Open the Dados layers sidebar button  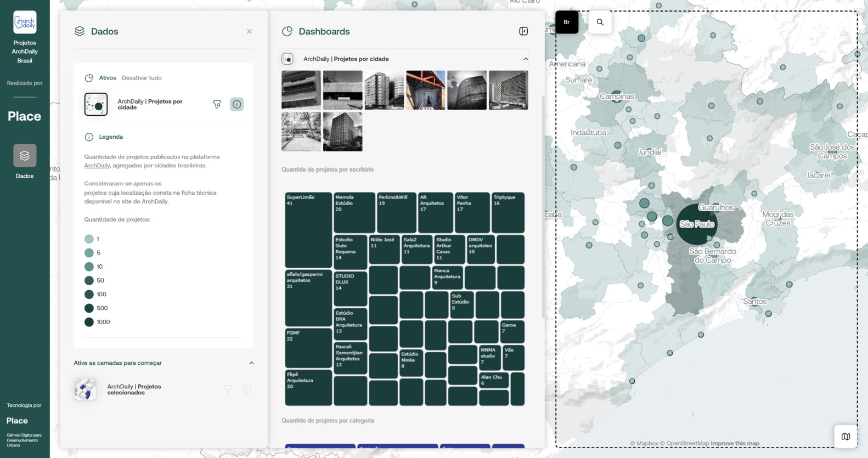pos(25,156)
